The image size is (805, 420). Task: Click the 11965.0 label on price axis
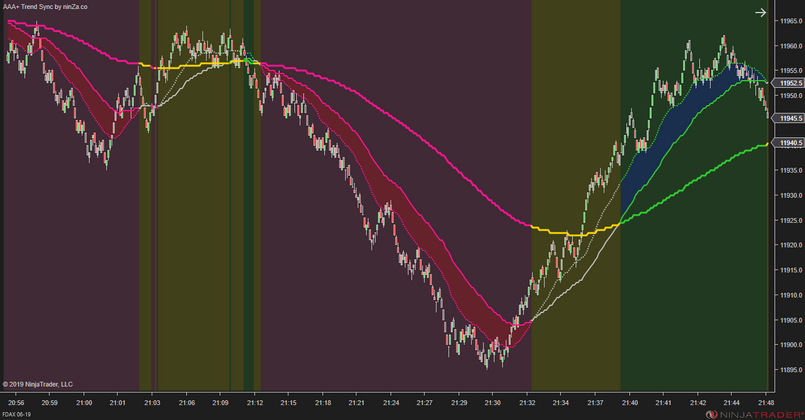click(788, 22)
